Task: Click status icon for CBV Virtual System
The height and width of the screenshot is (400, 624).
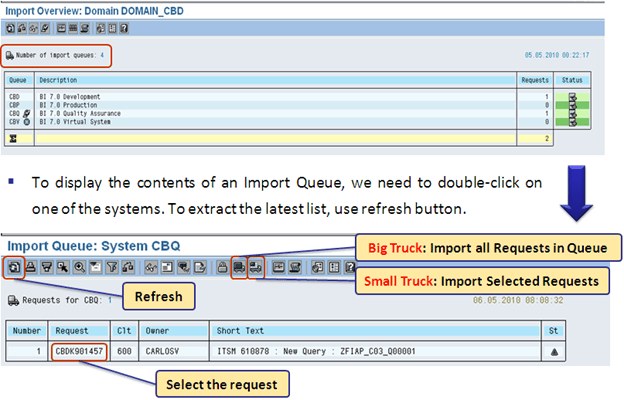Action: pos(572,123)
